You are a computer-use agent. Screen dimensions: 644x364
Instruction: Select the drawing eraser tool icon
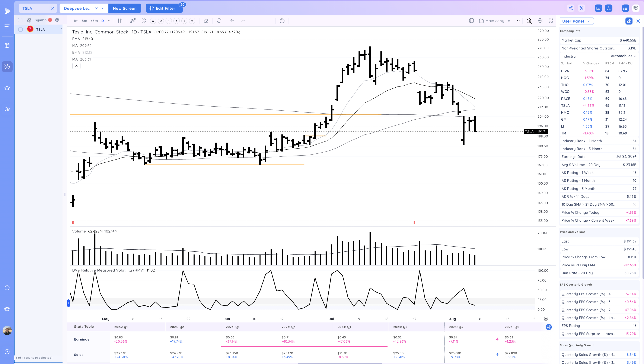click(x=206, y=21)
